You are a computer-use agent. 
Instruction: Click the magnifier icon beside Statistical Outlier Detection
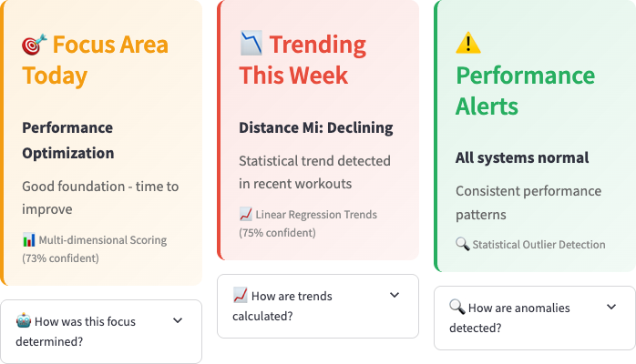pyautogui.click(x=462, y=244)
